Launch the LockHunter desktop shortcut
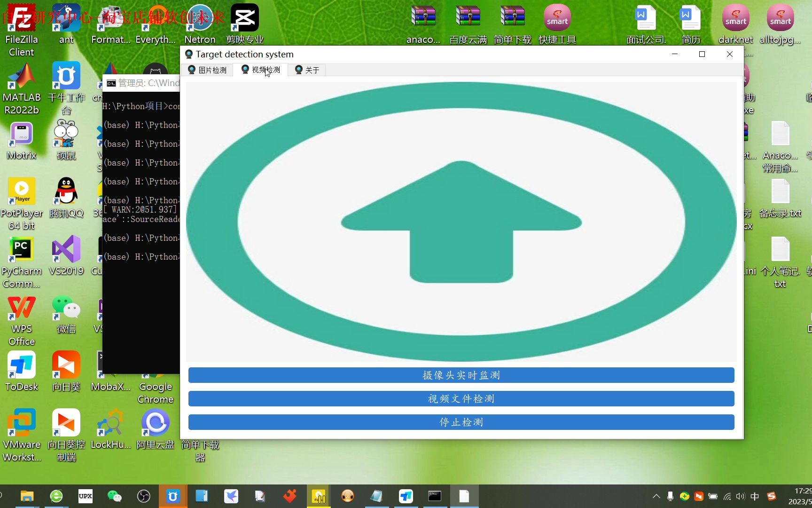This screenshot has height=508, width=812. coord(111,430)
